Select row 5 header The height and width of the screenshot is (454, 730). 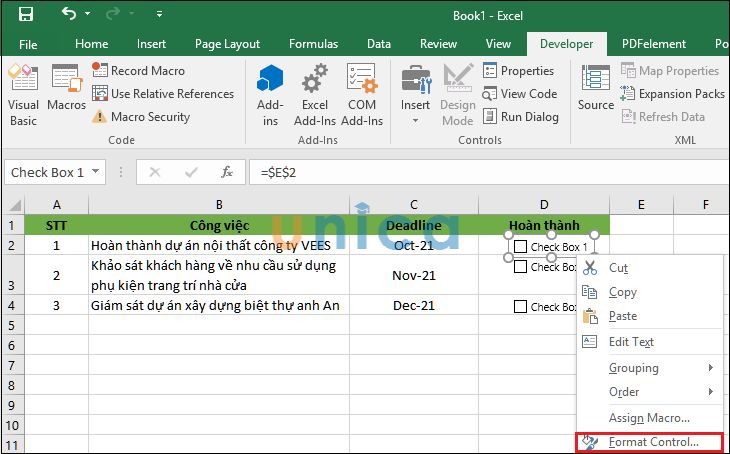point(12,325)
